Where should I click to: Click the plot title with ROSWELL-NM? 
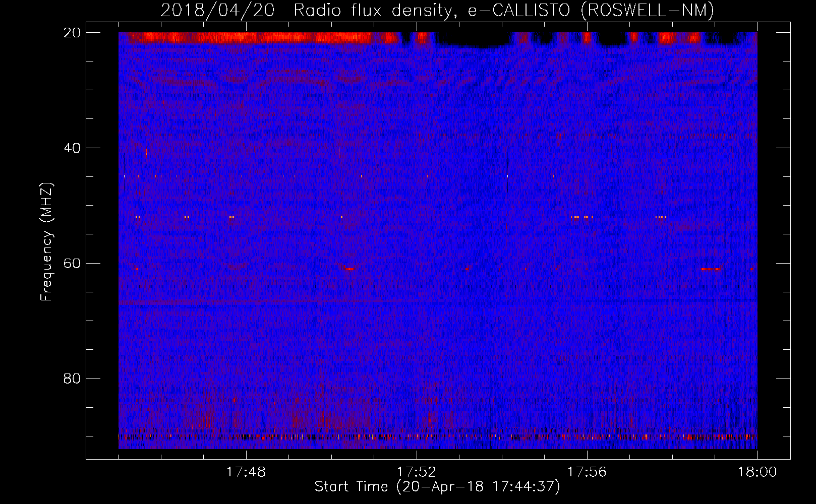point(437,10)
